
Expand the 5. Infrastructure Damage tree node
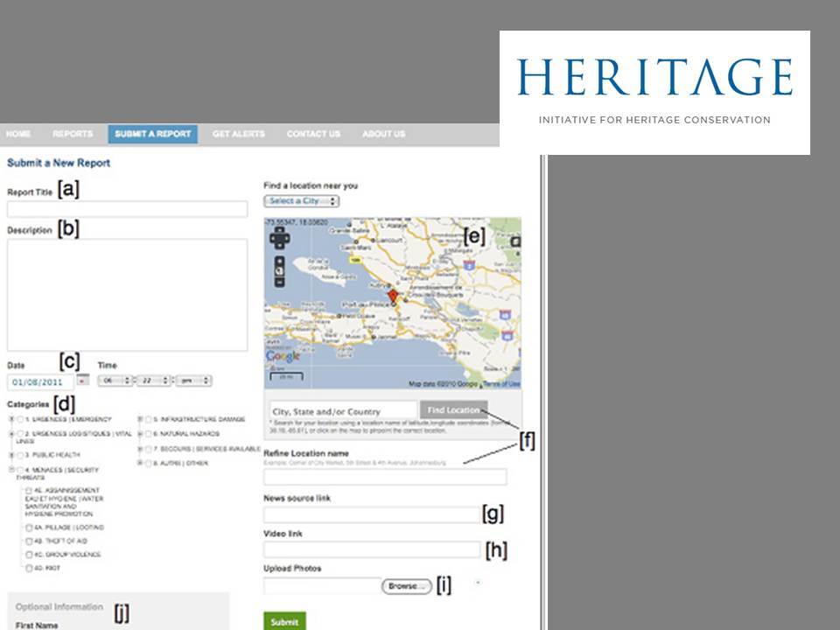140,419
